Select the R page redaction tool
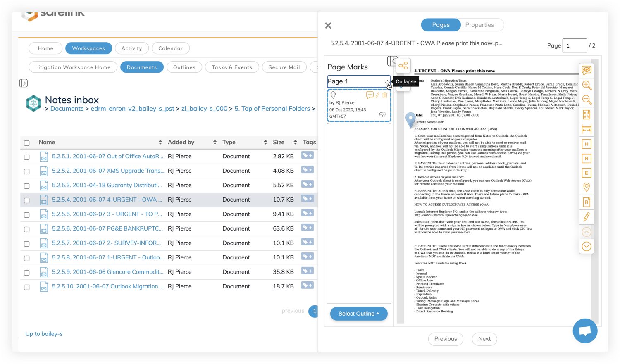620x364 pixels. coord(587,202)
